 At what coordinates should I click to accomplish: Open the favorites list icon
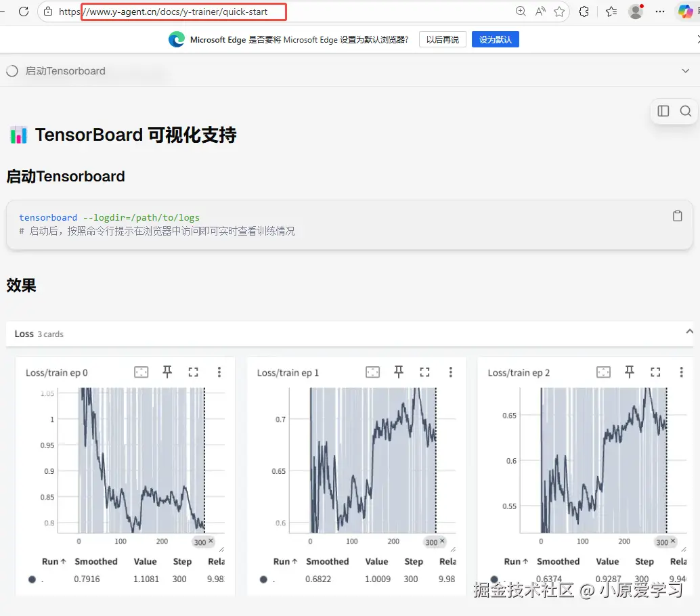click(611, 12)
